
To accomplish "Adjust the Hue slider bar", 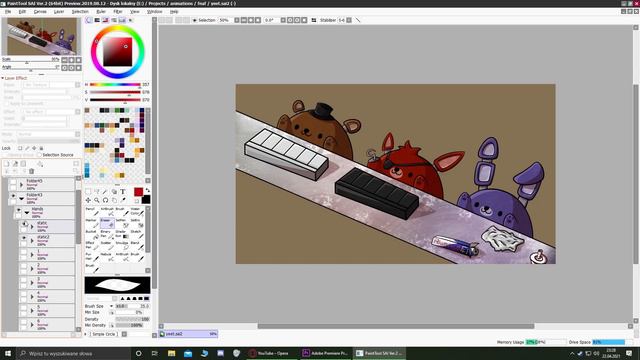I will pyautogui.click(x=115, y=84).
